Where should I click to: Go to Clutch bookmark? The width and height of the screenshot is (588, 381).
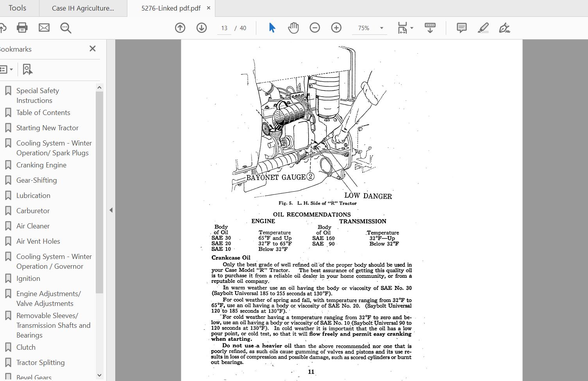pos(26,347)
